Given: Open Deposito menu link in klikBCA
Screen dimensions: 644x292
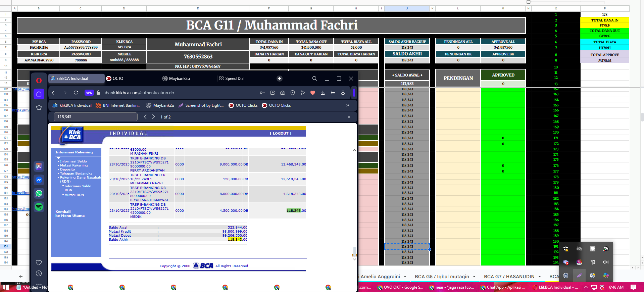Looking at the screenshot, I should 67,169.
